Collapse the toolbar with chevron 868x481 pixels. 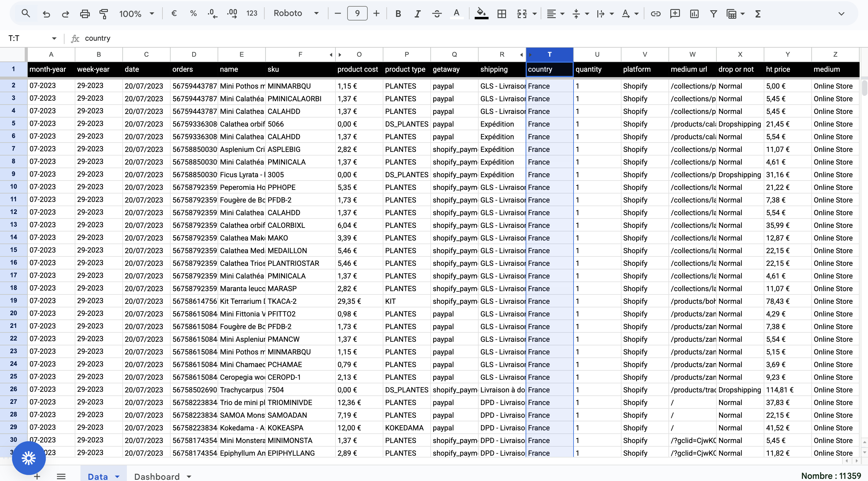[841, 14]
